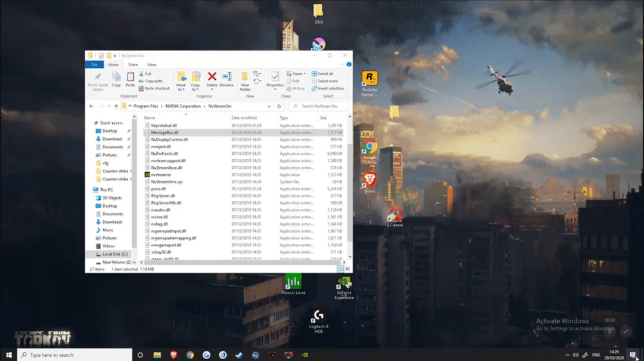Sort by the Size column header
644x361 pixels.
tap(323, 117)
